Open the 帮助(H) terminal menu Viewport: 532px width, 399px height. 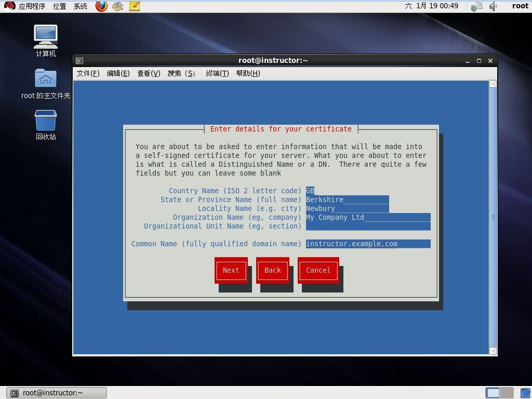tap(248, 73)
